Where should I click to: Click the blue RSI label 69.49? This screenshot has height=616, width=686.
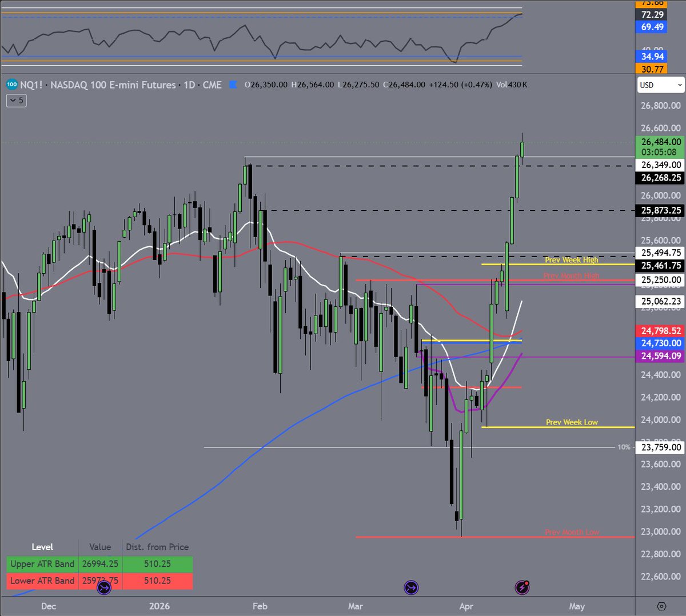pyautogui.click(x=652, y=27)
